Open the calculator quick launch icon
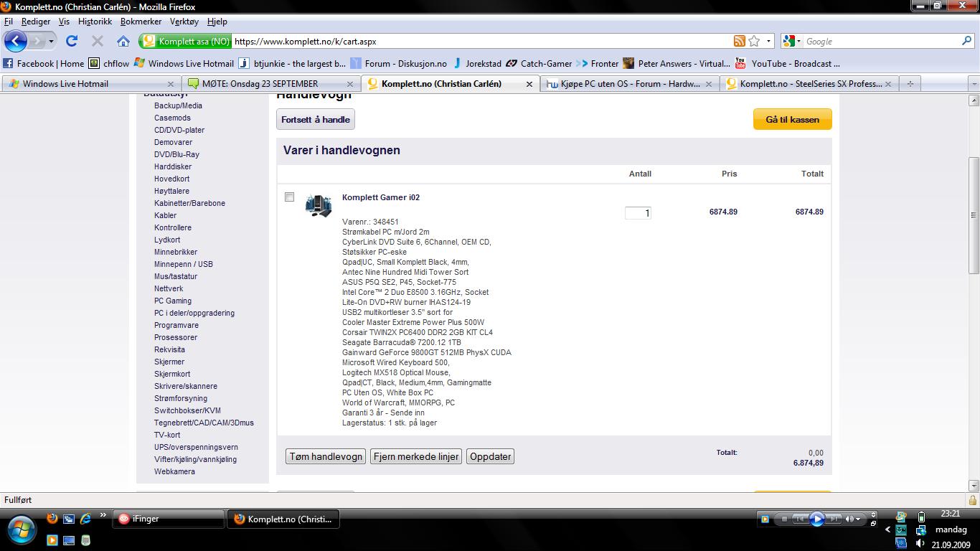Viewport: 980px width, 551px height. (x=85, y=540)
